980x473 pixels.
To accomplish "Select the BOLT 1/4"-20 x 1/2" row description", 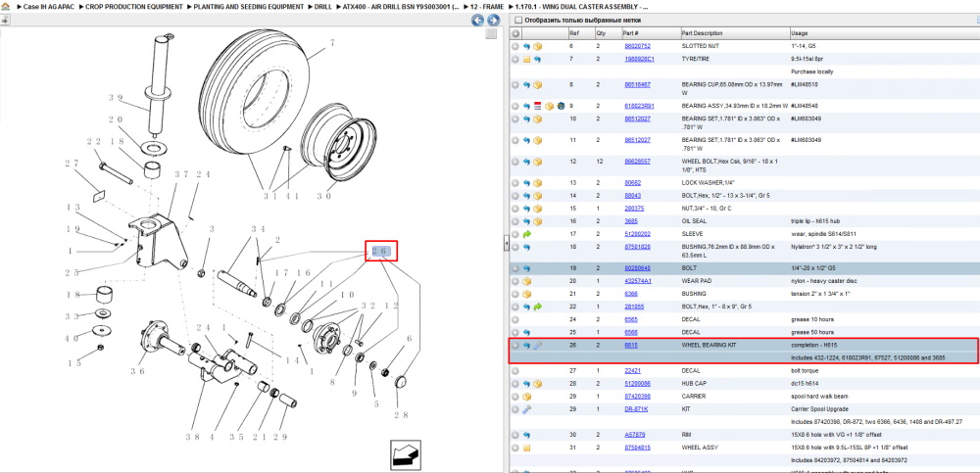I will click(688, 268).
